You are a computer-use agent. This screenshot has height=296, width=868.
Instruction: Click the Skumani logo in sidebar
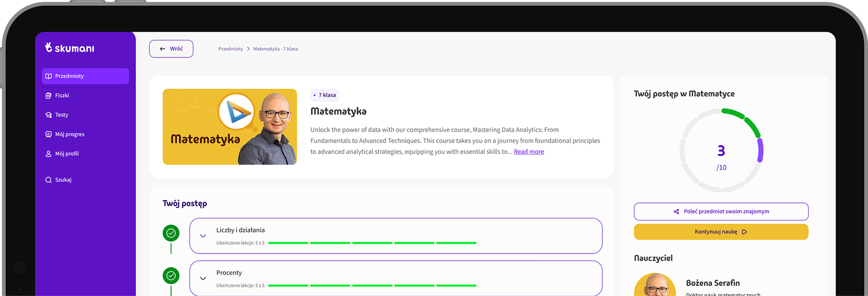tap(69, 48)
